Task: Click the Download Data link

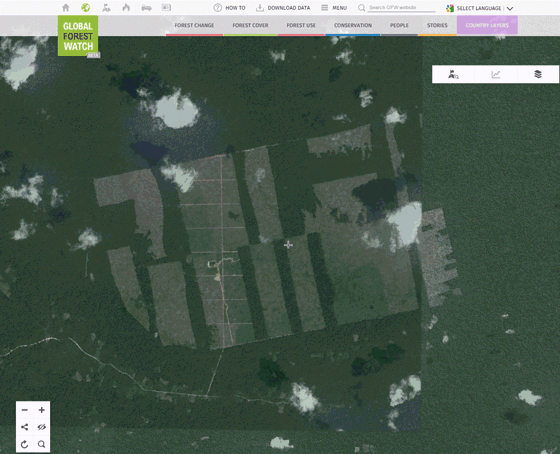Action: pyautogui.click(x=289, y=8)
